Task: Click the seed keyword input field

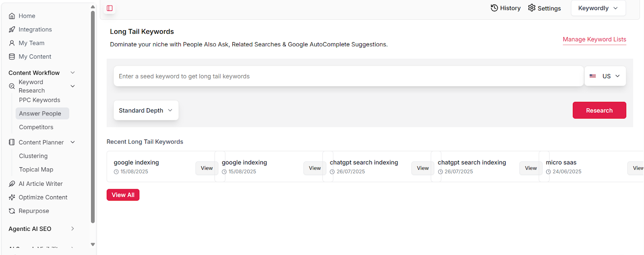Action: pyautogui.click(x=348, y=76)
